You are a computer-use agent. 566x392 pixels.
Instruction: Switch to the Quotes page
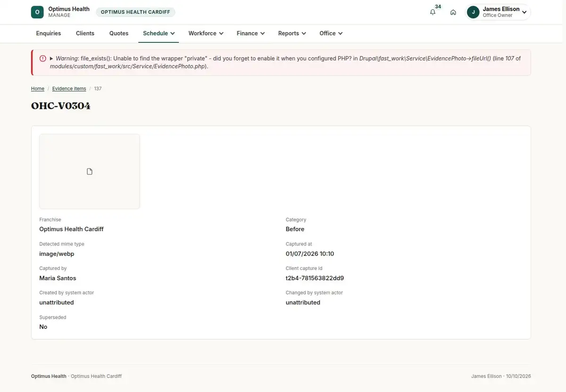pos(119,33)
